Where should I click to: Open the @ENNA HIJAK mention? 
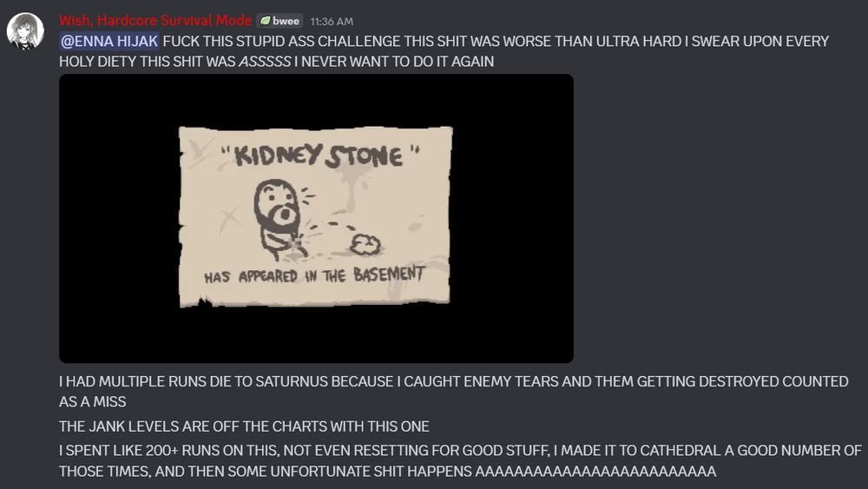click(x=109, y=42)
